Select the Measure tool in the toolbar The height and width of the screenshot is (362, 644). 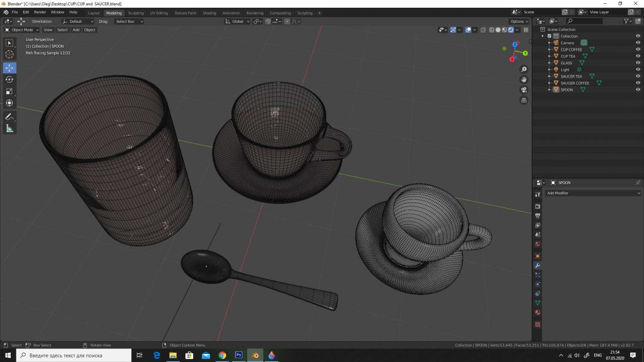click(9, 128)
